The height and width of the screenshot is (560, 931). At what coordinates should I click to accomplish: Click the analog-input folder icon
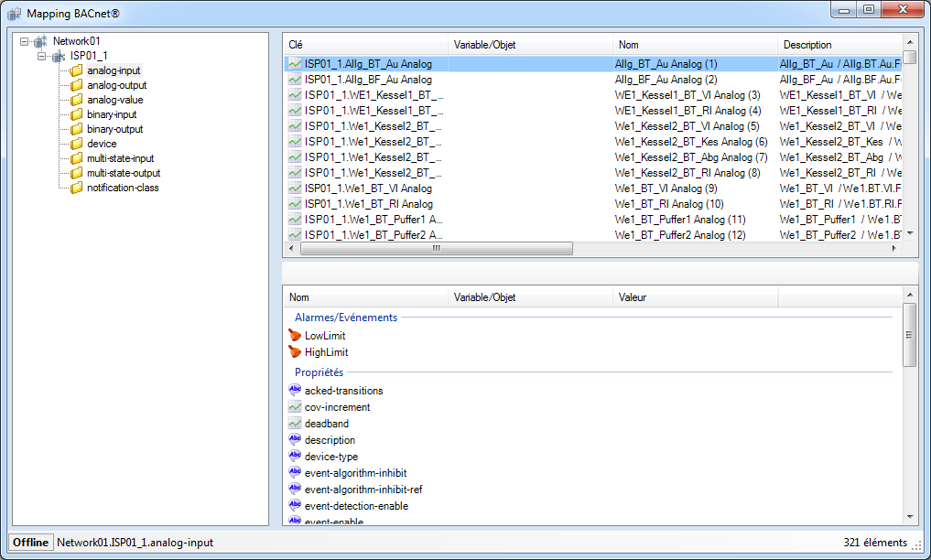point(77,70)
